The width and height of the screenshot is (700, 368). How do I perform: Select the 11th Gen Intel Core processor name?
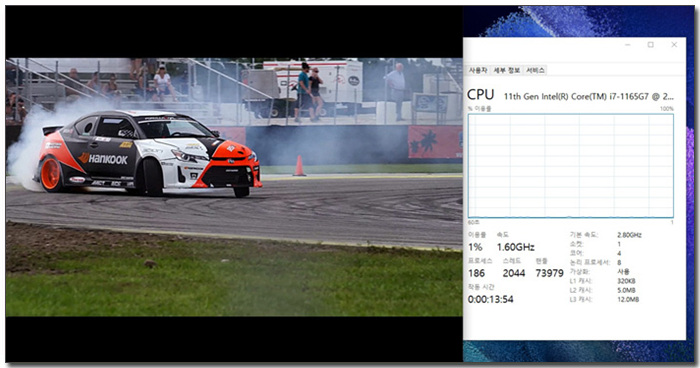(589, 96)
